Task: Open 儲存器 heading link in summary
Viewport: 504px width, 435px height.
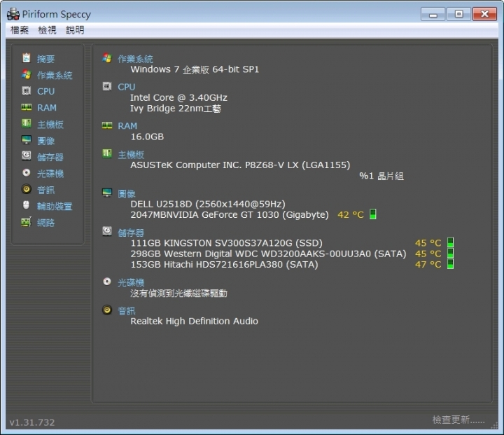Action: (x=131, y=233)
